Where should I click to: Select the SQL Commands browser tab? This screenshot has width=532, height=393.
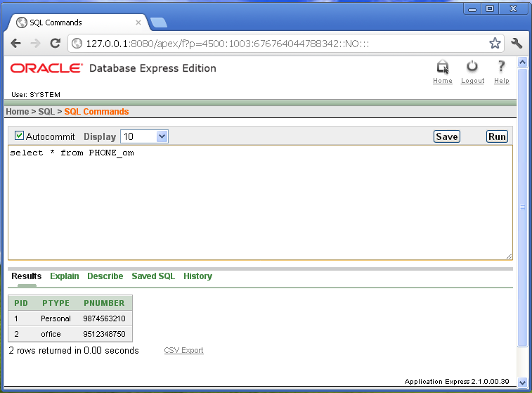point(78,22)
